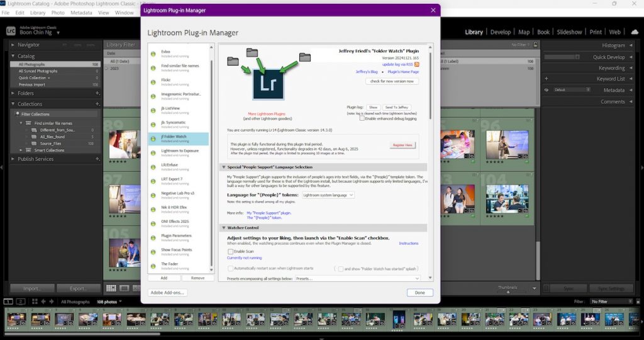Click the cloud sync icon in Lightroom

click(635, 32)
